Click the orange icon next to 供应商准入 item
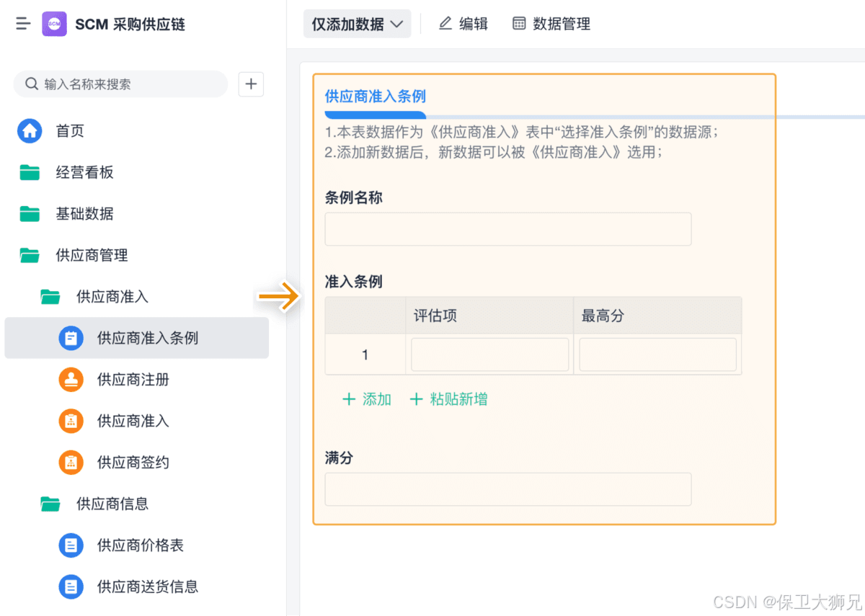Viewport: 865px width, 616px height. 71,421
